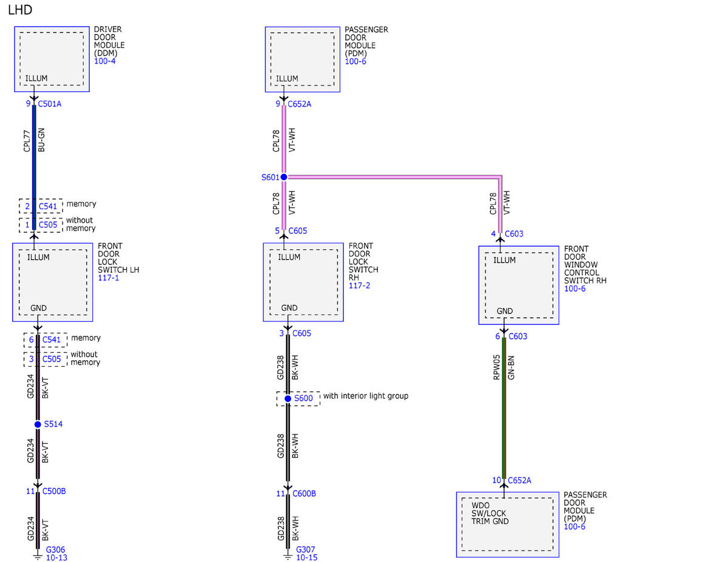This screenshot has width=728, height=562.
Task: Click the Driver Door Module component box
Action: (52, 59)
